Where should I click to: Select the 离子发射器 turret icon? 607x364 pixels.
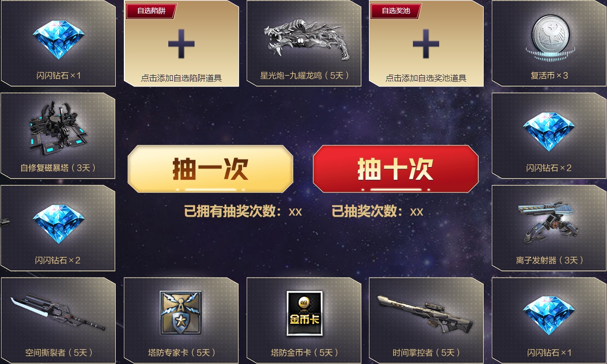click(x=548, y=223)
